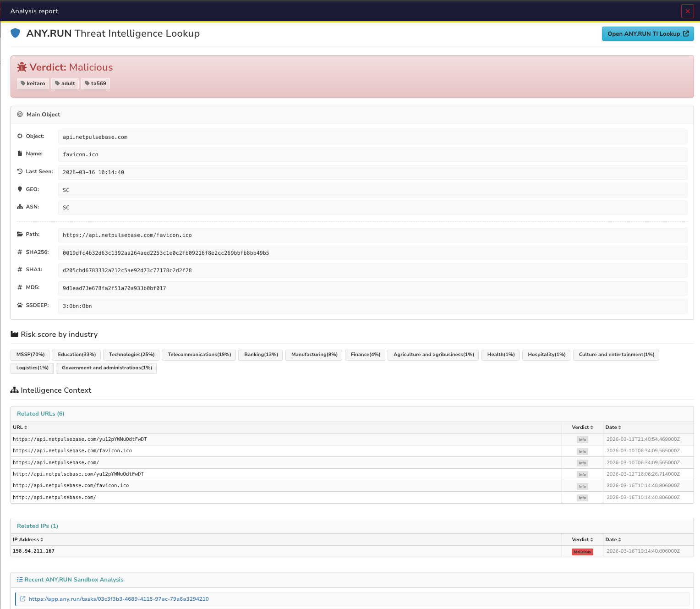Click the IP address 158.94.211.167
This screenshot has height=609, width=700.
click(x=33, y=551)
